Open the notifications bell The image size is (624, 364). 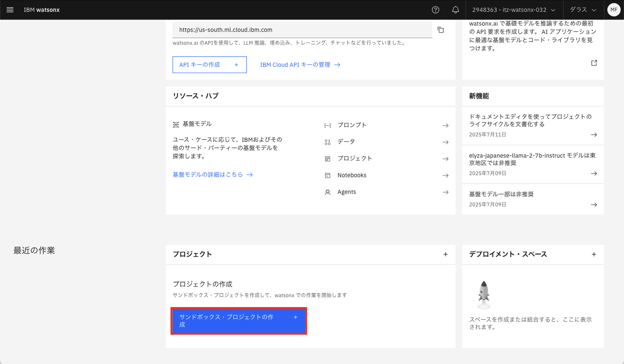coord(455,10)
